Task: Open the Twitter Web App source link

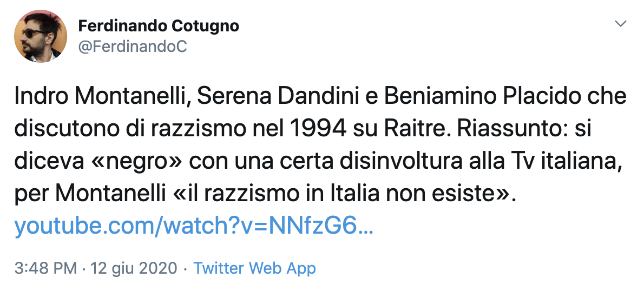Action: pyautogui.click(x=255, y=268)
